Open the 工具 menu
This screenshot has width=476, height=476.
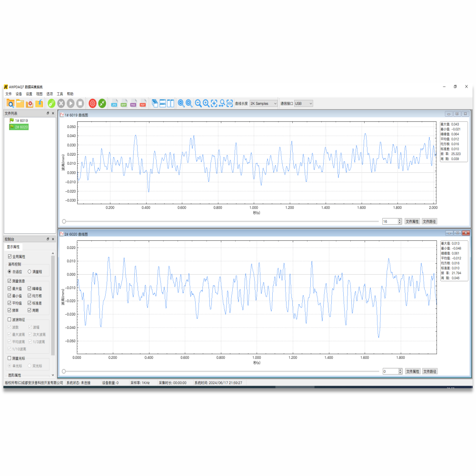(60, 94)
